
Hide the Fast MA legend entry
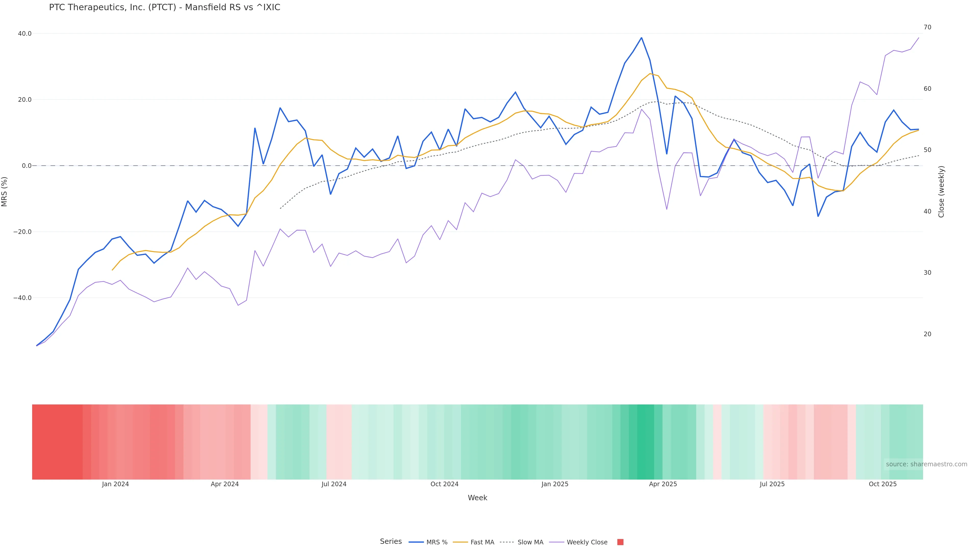point(482,542)
